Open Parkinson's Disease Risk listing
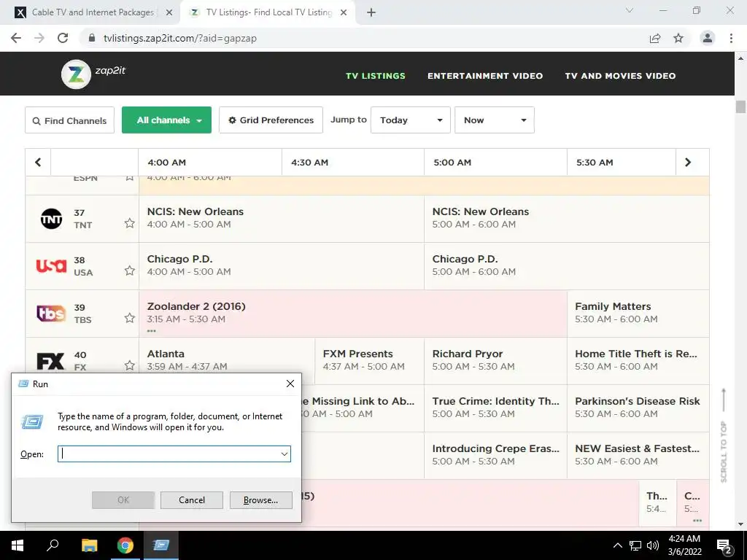Viewport: 747px width, 560px height. [638, 408]
